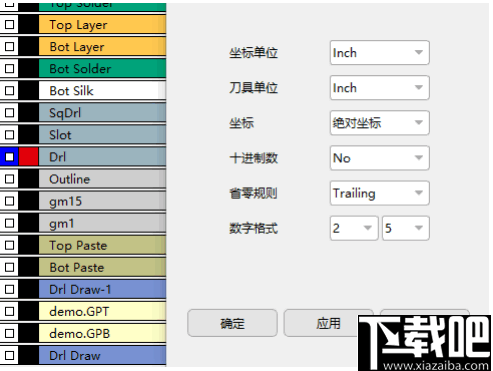Image resolution: width=493 pixels, height=371 pixels.
Task: Toggle the SqDrl layer checkbox
Action: click(x=9, y=113)
